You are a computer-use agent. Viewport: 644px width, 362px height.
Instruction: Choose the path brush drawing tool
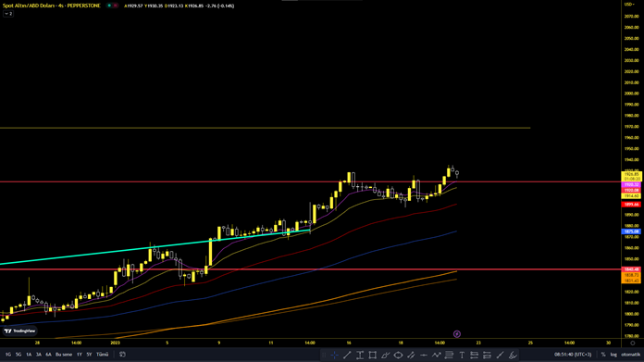click(x=385, y=355)
